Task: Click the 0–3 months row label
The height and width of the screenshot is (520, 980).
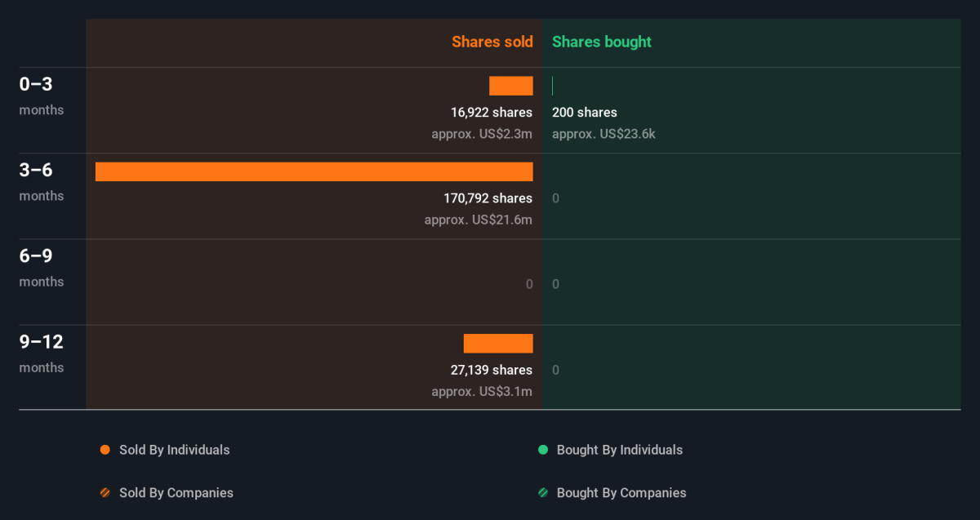Action: 42,96
